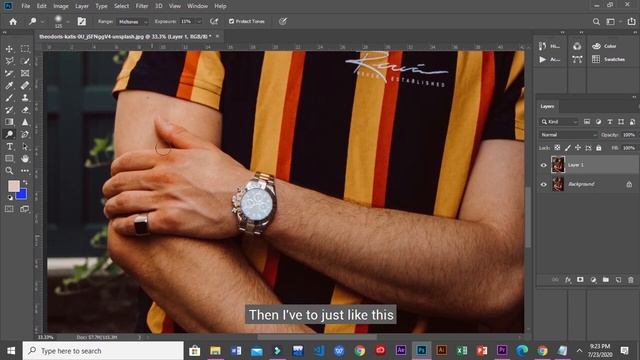
Task: Click the foreground color swatch
Action: pos(13,186)
